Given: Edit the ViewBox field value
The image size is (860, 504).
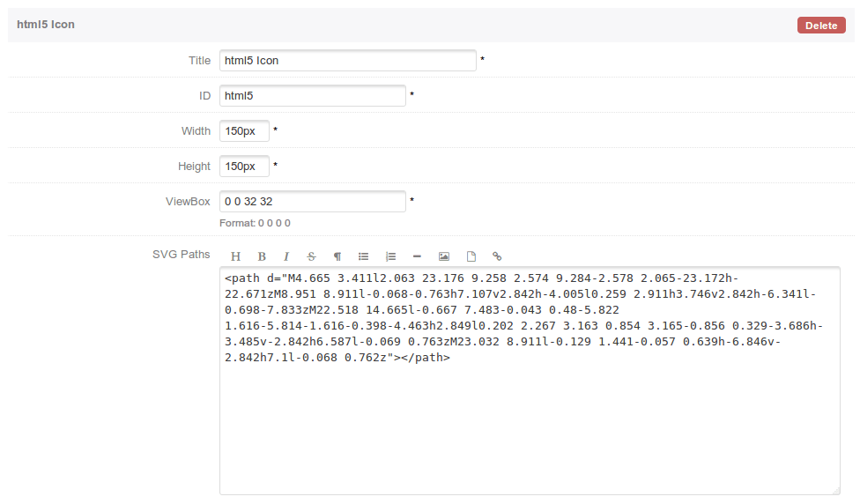Looking at the screenshot, I should coord(313,201).
